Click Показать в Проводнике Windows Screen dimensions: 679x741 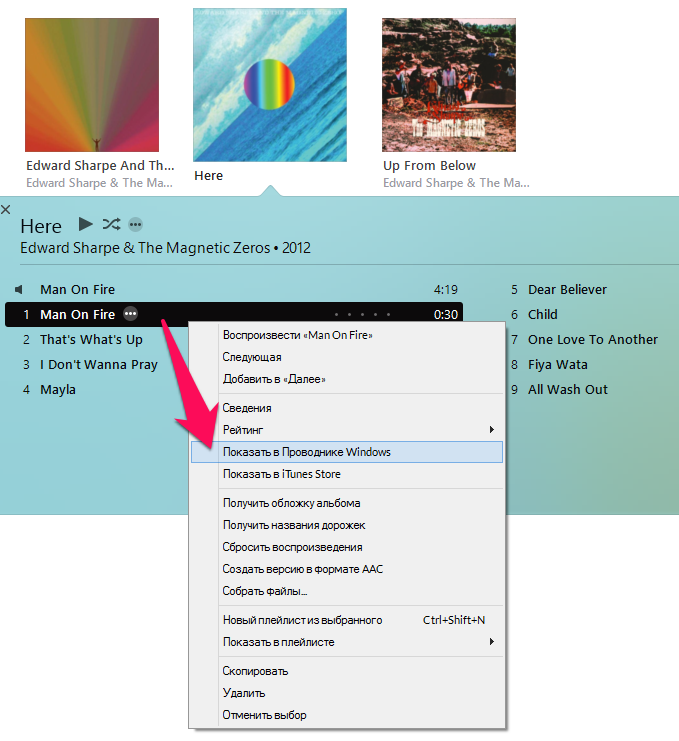click(347, 452)
